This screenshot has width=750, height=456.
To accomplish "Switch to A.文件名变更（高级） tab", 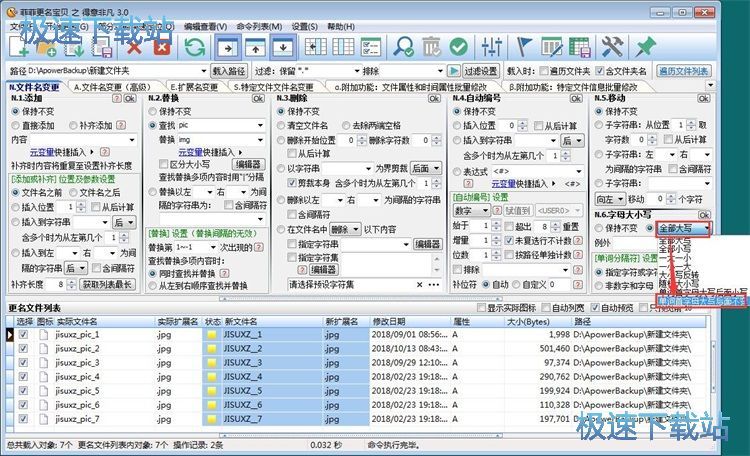I will pyautogui.click(x=112, y=87).
